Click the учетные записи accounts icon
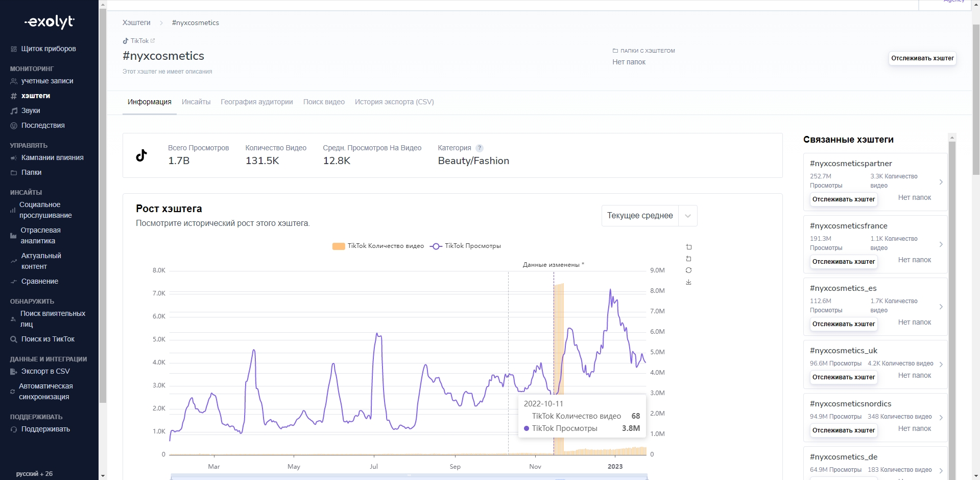The image size is (980, 480). [14, 81]
